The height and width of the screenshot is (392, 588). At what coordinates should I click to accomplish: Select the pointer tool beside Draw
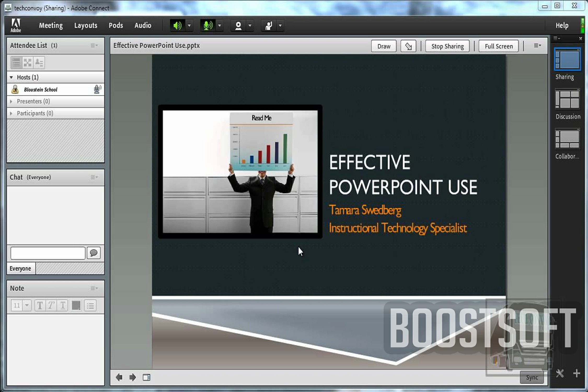click(x=408, y=46)
